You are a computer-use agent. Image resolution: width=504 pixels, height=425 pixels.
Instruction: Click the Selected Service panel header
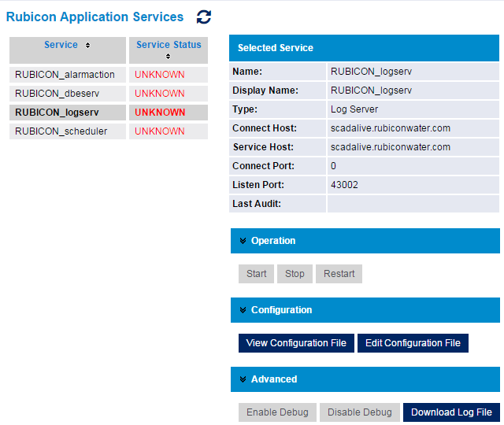coord(364,48)
